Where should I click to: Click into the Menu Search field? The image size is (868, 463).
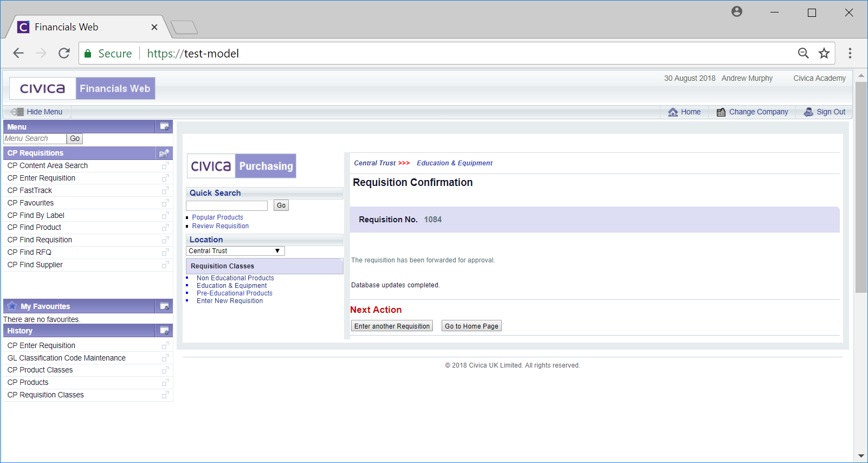click(x=35, y=139)
